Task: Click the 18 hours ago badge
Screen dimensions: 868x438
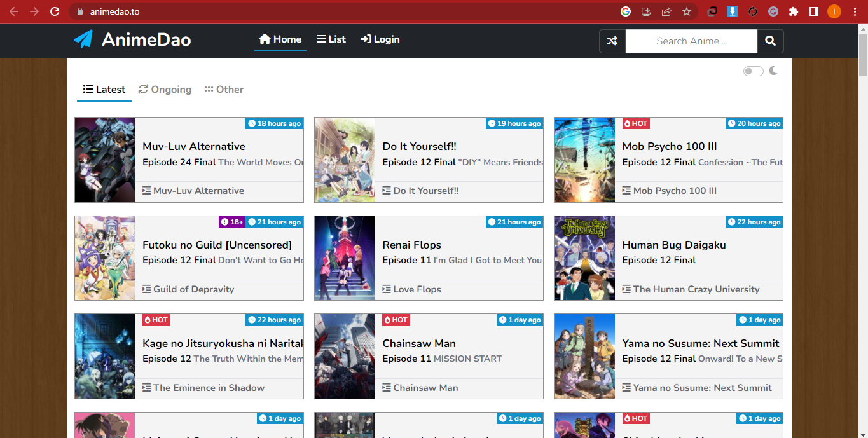Action: click(x=275, y=123)
